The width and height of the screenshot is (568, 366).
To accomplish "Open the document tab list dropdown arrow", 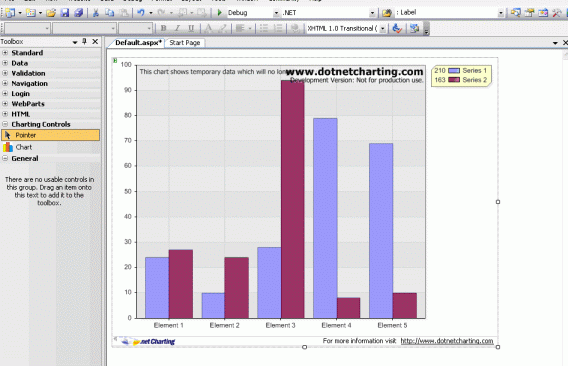I will point(555,43).
